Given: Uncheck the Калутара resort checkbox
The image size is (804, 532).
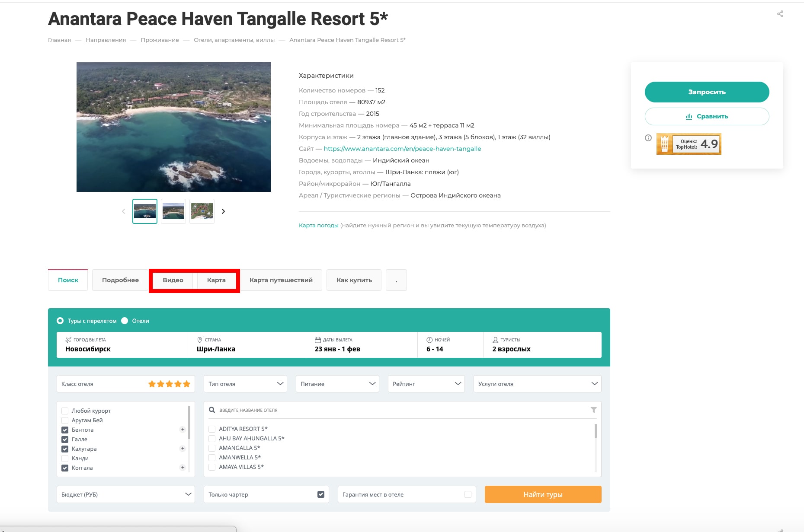Looking at the screenshot, I should (65, 449).
